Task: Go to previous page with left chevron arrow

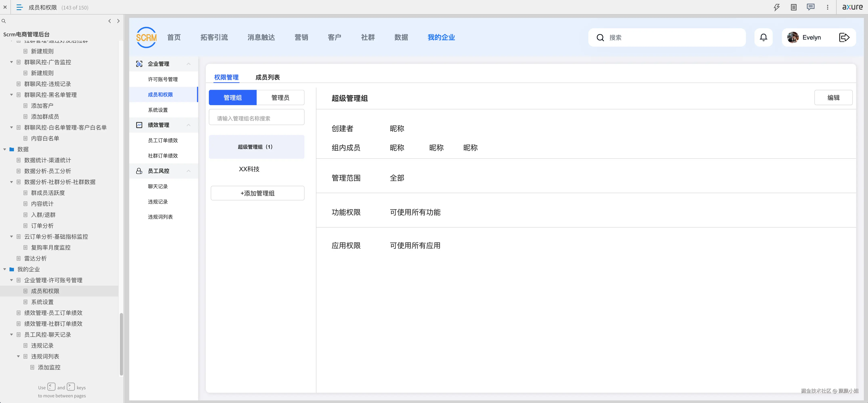Action: point(110,21)
